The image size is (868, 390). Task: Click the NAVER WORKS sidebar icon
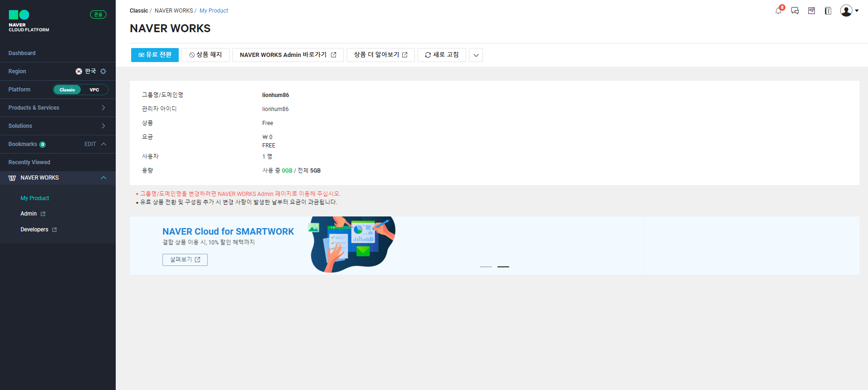tap(13, 178)
